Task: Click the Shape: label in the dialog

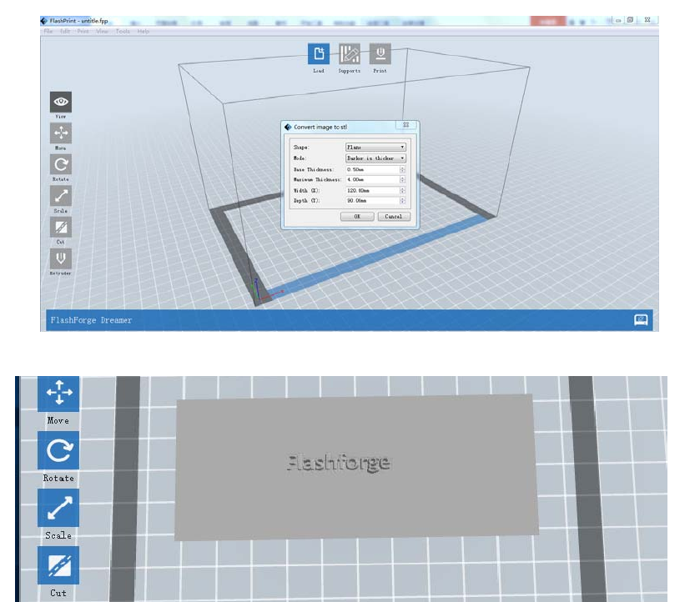Action: coord(301,148)
